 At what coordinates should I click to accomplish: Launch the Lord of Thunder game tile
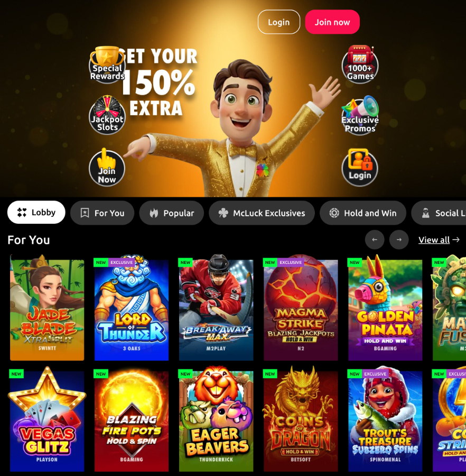coord(132,307)
